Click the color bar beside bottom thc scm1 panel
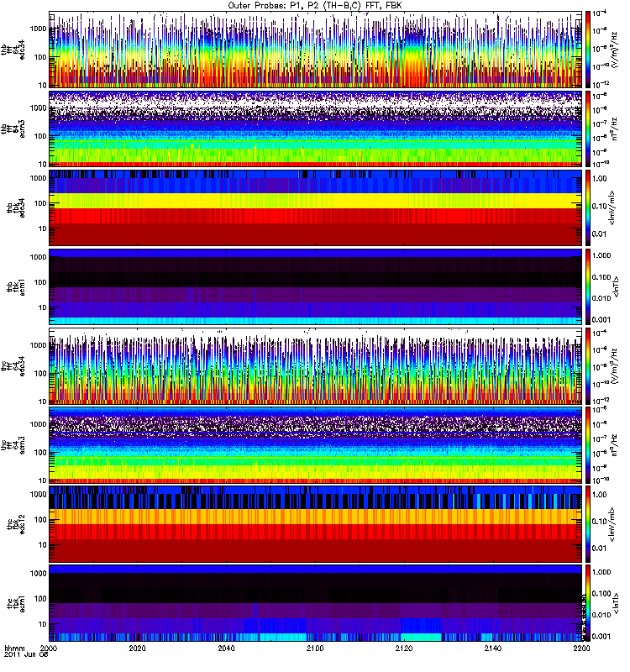This screenshot has height=672, width=630. [590, 603]
